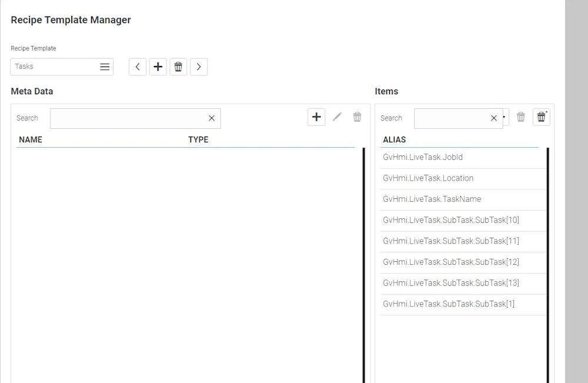Add a new Meta Data entry
588x383 pixels.
pyautogui.click(x=316, y=117)
